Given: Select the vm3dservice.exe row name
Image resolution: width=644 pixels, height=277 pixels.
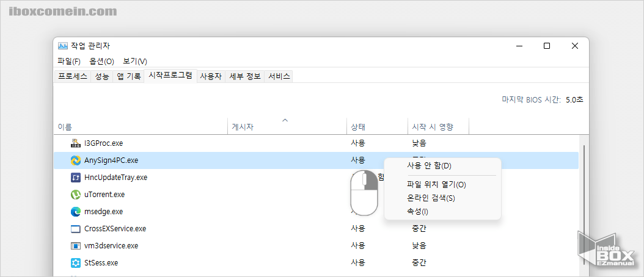Looking at the screenshot, I should coord(111,246).
